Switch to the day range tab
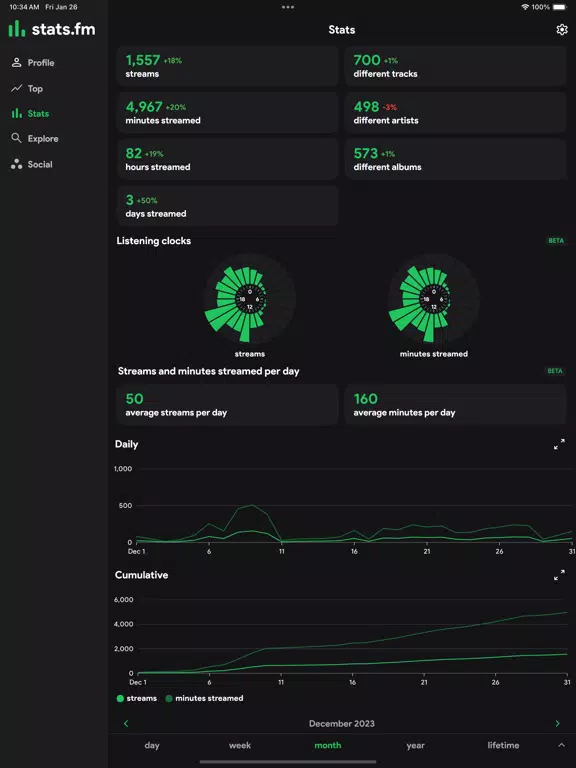The width and height of the screenshot is (576, 768). (x=152, y=745)
